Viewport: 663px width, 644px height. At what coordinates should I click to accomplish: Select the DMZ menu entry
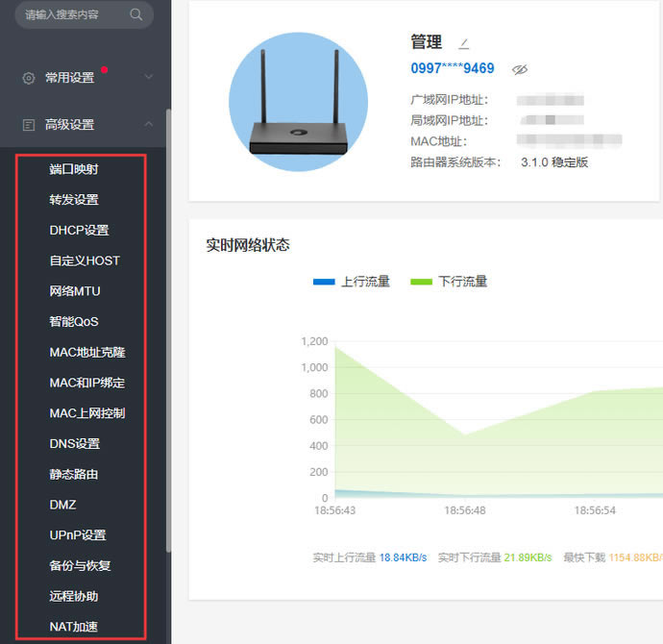62,505
